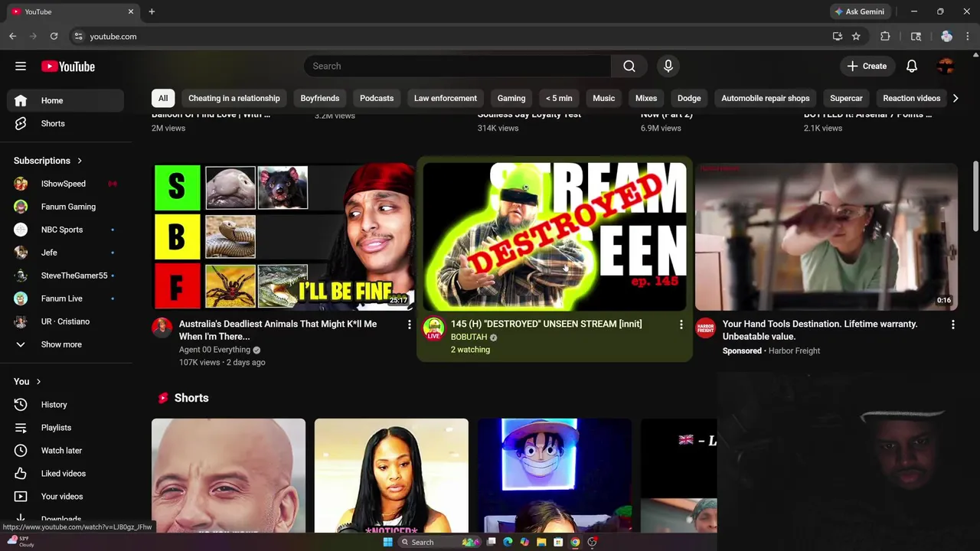Open the Create menu button

[867, 67]
